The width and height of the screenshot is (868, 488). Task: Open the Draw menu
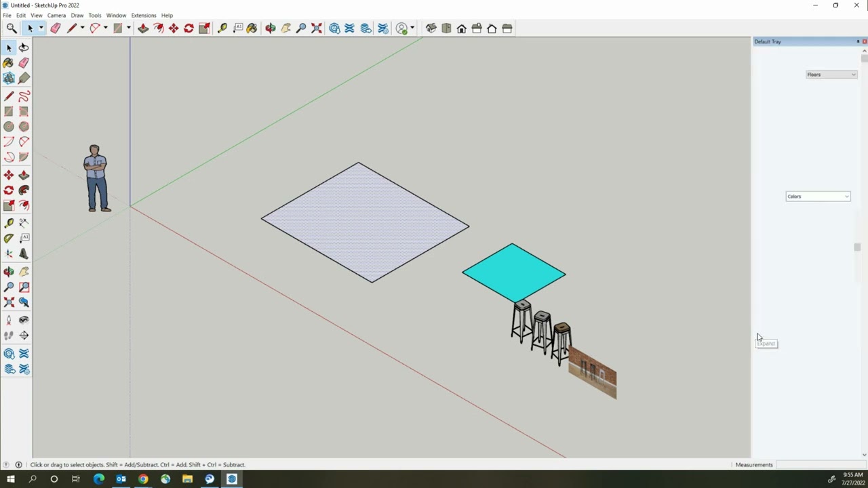click(77, 15)
